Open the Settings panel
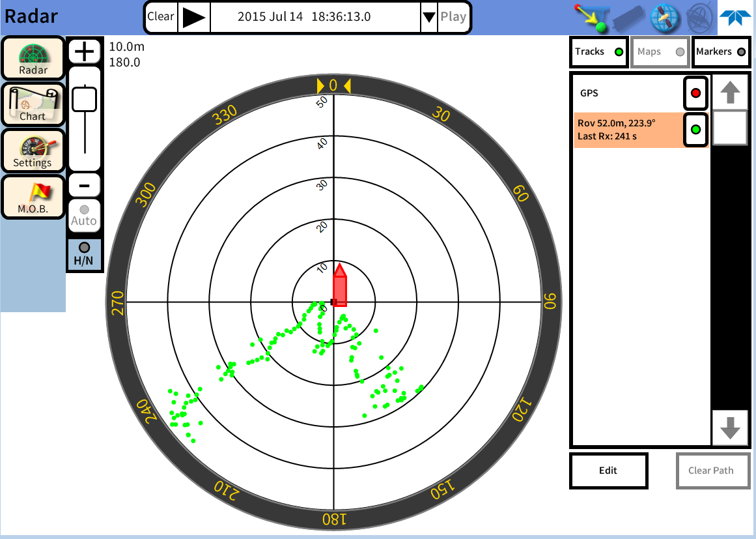 pyautogui.click(x=33, y=151)
